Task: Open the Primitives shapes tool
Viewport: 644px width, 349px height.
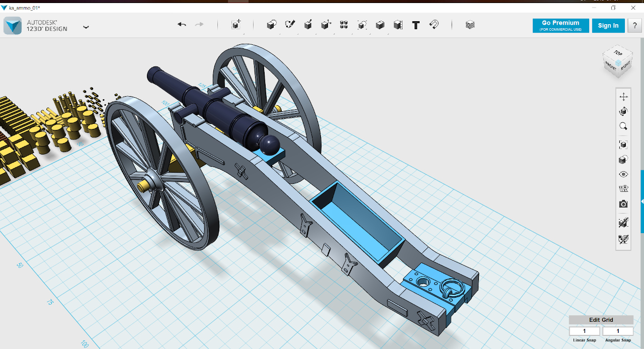Action: point(272,25)
